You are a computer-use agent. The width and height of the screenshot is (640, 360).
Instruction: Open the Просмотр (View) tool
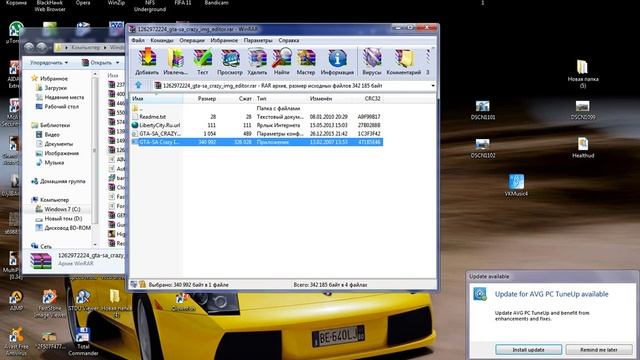click(x=230, y=62)
